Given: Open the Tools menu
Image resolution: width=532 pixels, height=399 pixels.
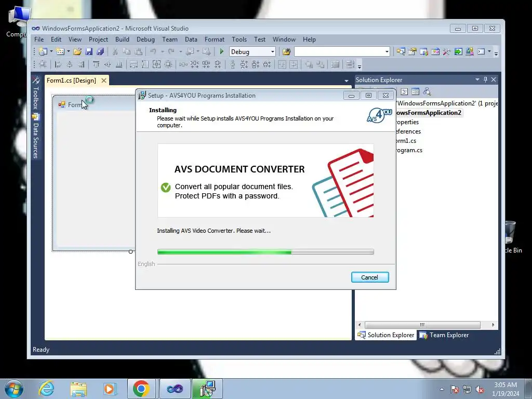Looking at the screenshot, I should coord(239,39).
